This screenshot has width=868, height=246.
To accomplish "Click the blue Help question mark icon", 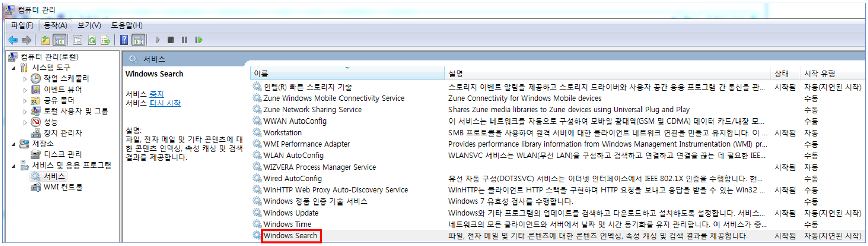I will [x=124, y=40].
